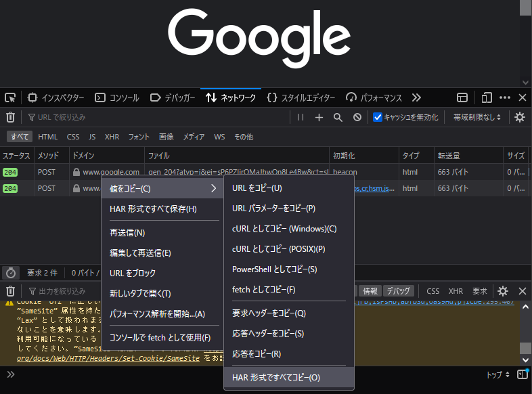532x394 pixels.
Task: Switch to the コンソール tab
Action: coord(116,97)
